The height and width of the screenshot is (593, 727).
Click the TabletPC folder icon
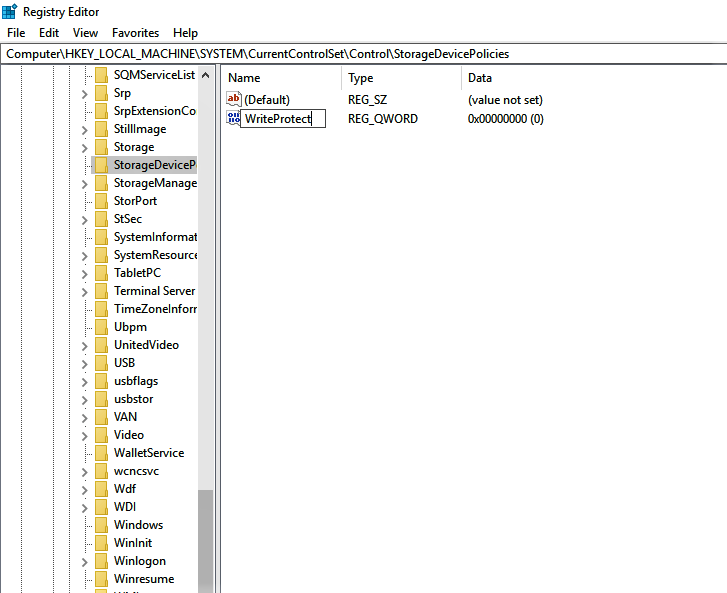[x=102, y=273]
